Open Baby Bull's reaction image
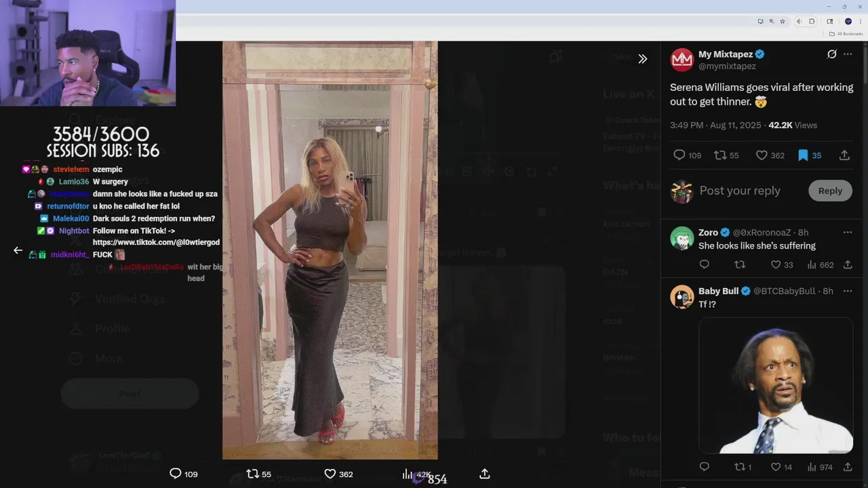This screenshot has width=868, height=488. 776,386
